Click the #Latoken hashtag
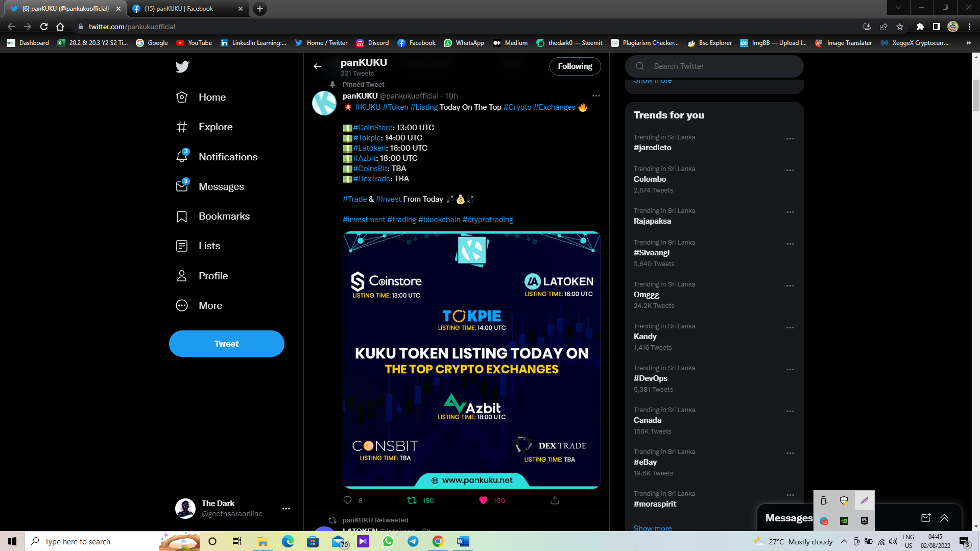The width and height of the screenshot is (980, 551). 369,148
